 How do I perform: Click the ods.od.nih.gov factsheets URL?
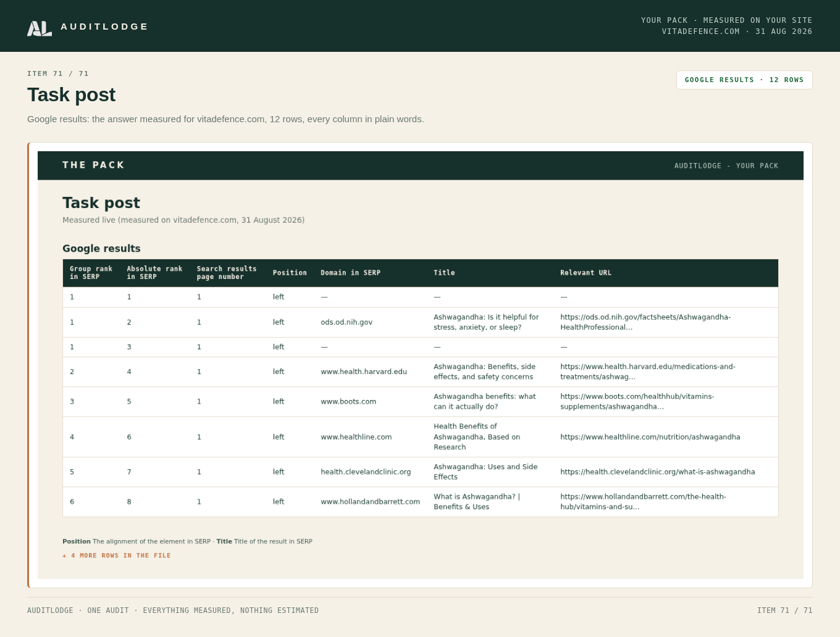(x=645, y=322)
